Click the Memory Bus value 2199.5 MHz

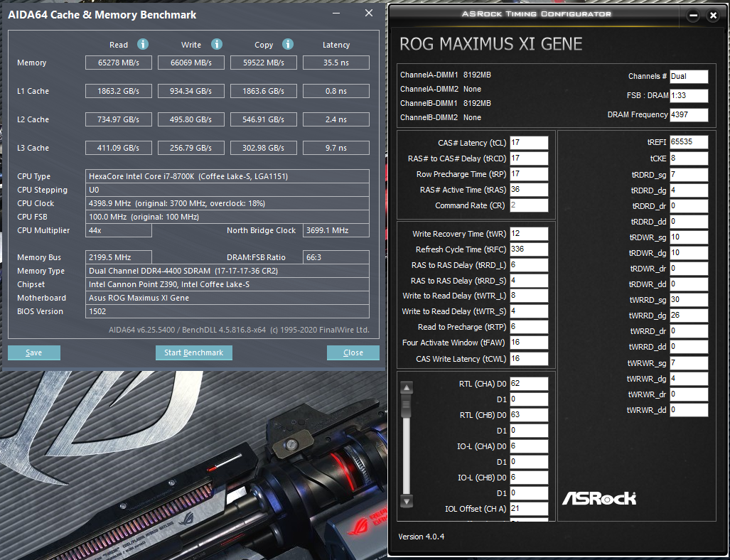point(118,257)
